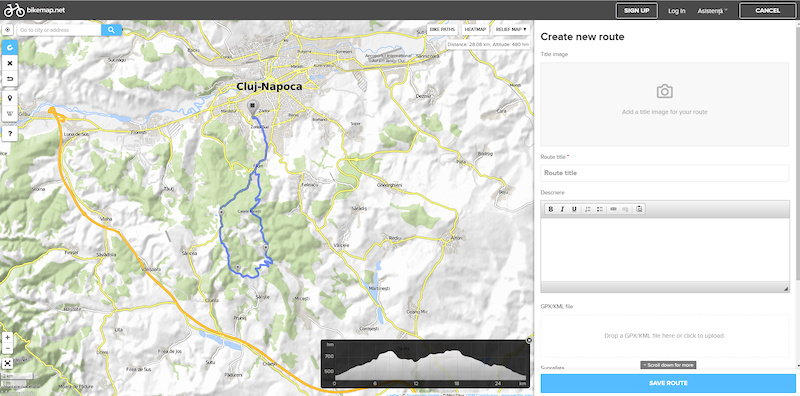Image resolution: width=800 pixels, height=396 pixels.
Task: Close the elevation profile panel
Action: click(x=529, y=340)
